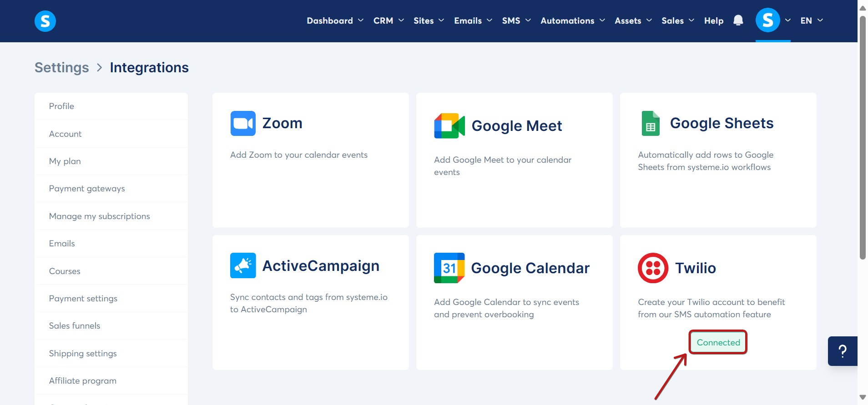Expand the Sites dropdown menu
Image resolution: width=868 pixels, height=405 pixels.
(x=429, y=20)
